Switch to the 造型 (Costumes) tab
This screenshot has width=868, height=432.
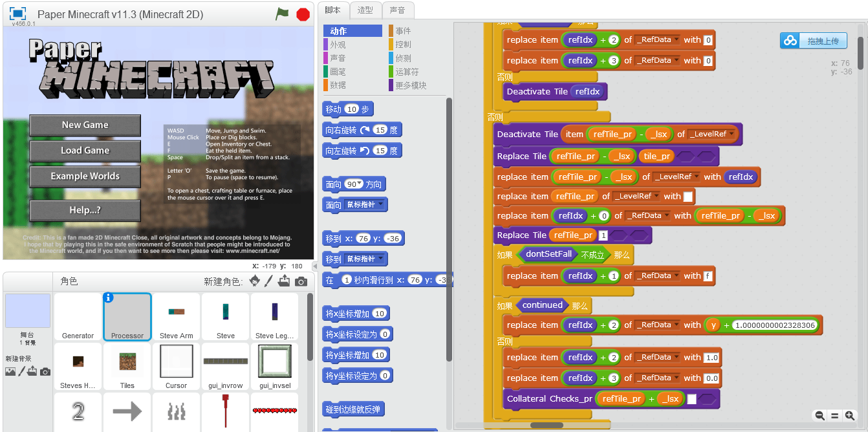[x=365, y=10]
